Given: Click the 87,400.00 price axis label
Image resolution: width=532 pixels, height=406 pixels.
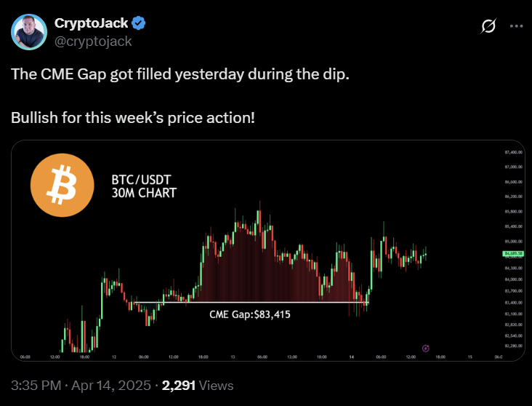Looking at the screenshot, I should [513, 153].
